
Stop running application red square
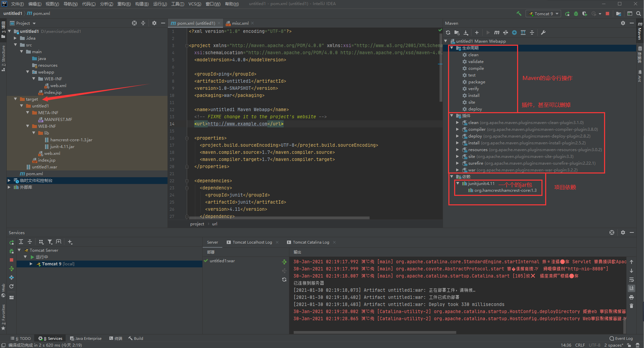[x=607, y=14]
